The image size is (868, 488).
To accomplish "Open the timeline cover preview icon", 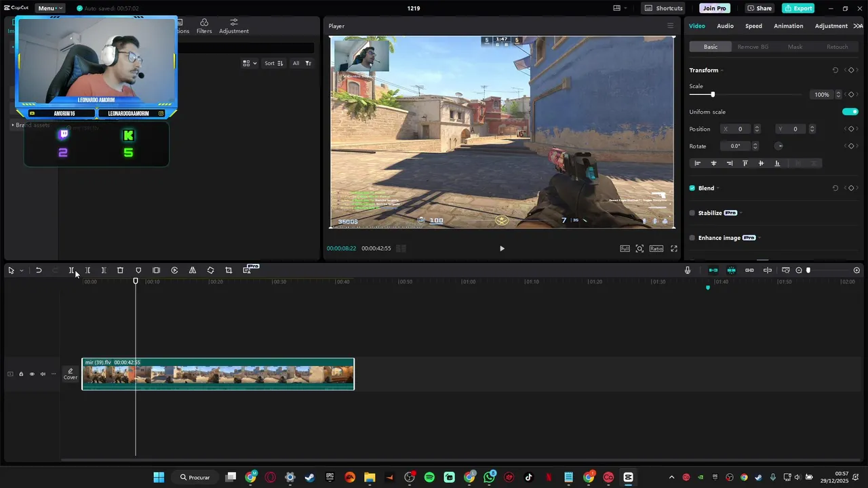I will click(786, 270).
